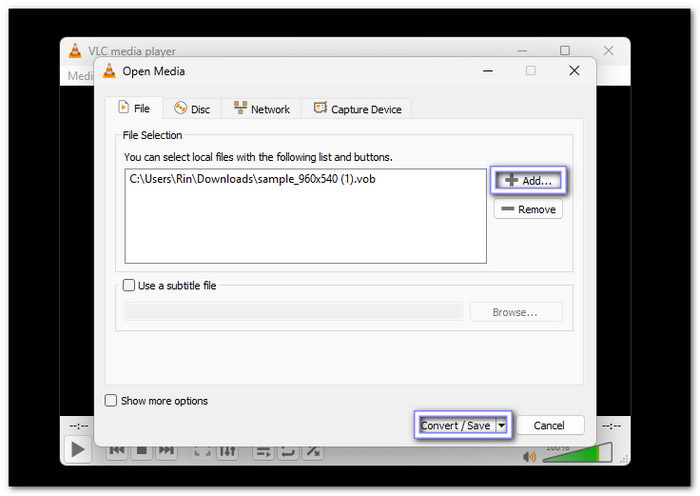The width and height of the screenshot is (700, 496).
Task: Open extended settings equalizer icon
Action: click(x=227, y=452)
